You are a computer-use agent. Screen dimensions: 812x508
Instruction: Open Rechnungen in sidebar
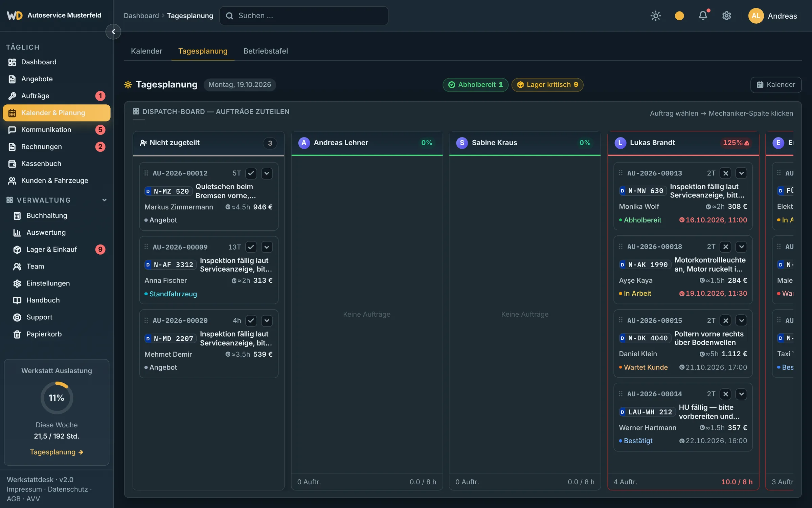[x=57, y=147]
